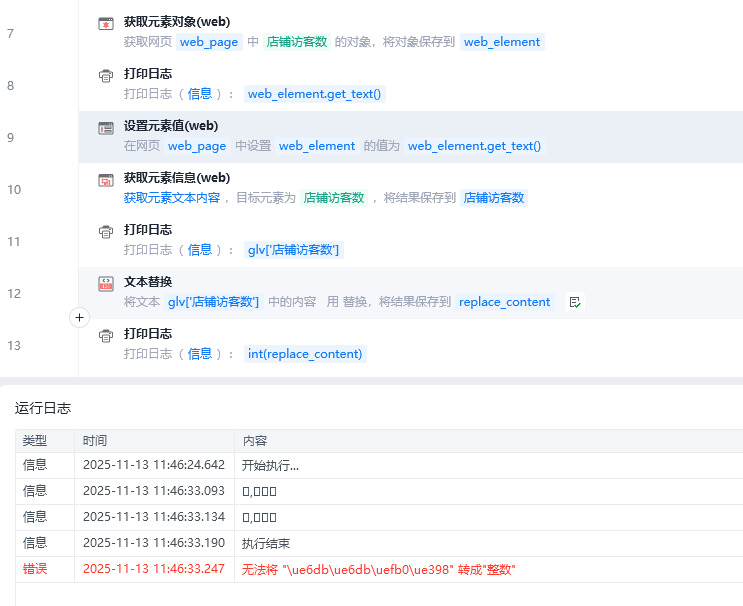Image resolution: width=743 pixels, height=606 pixels.
Task: Click the 信息 log level in step 8
Action: coord(199,94)
